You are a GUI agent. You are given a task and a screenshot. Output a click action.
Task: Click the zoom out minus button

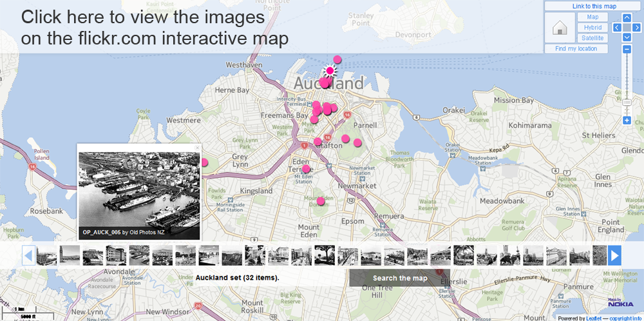tap(627, 49)
